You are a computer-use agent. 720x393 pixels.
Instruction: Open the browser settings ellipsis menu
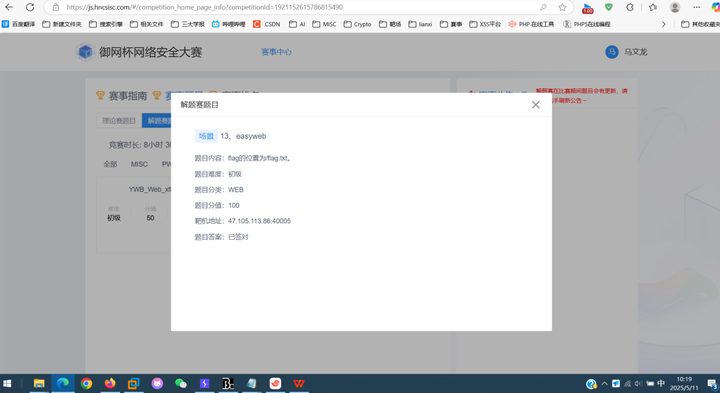(x=697, y=7)
